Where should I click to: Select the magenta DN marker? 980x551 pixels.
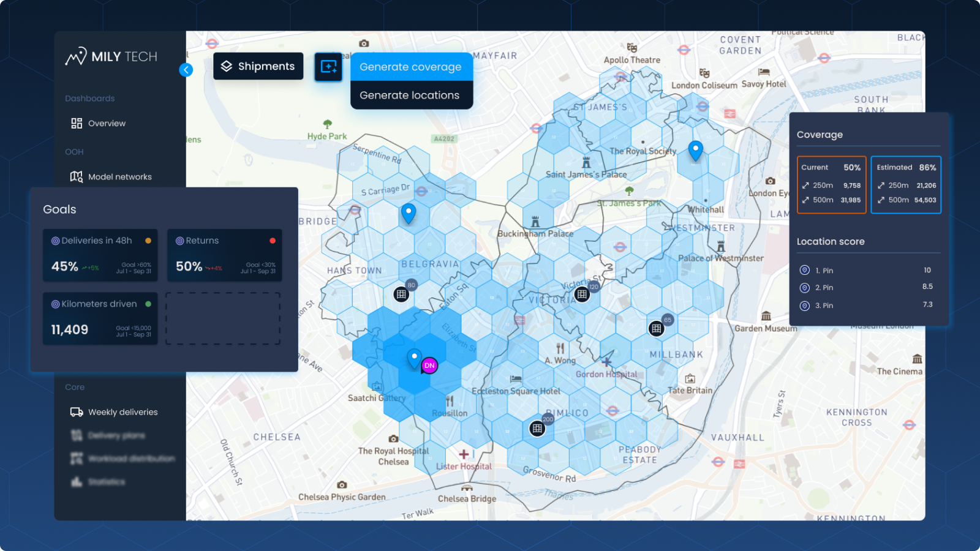429,365
